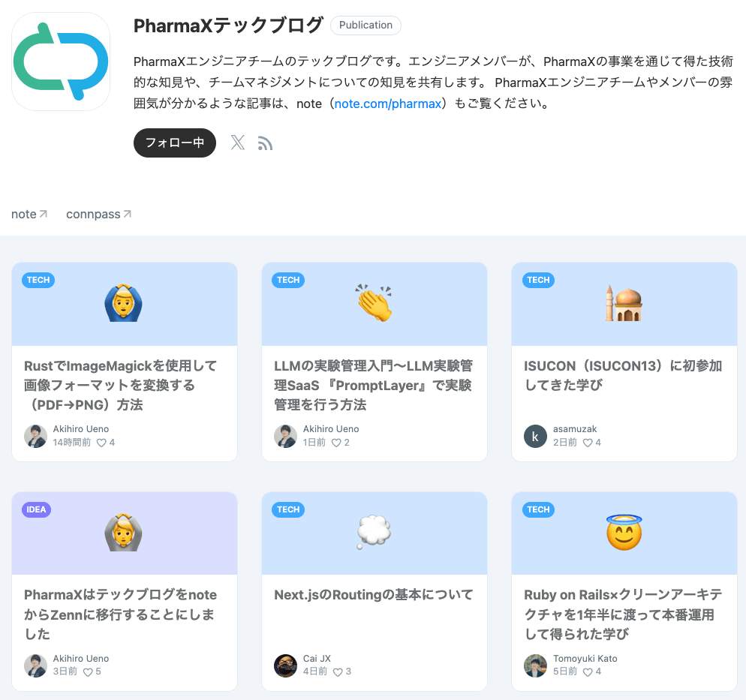The image size is (746, 700).
Task: Open the RustでImageMagick article title
Action: [120, 385]
